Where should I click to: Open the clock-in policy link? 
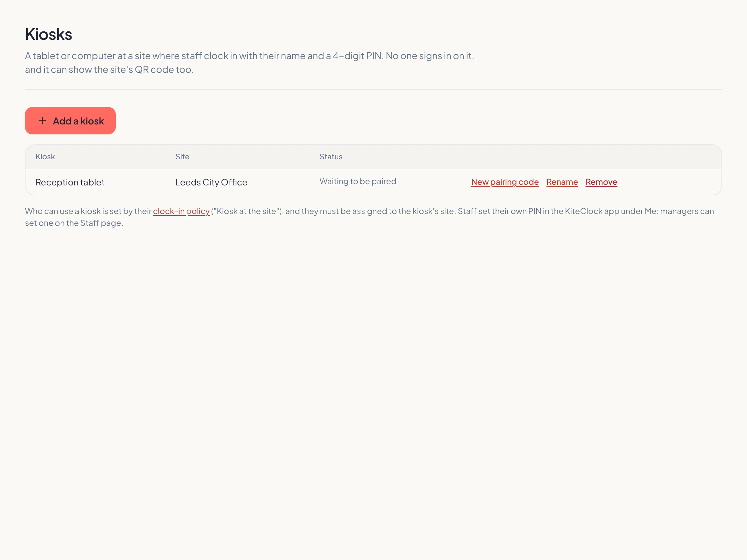coord(181,211)
